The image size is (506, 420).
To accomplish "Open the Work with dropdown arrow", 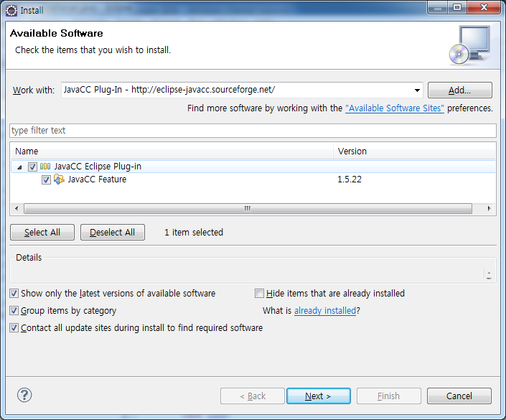I will [417, 90].
